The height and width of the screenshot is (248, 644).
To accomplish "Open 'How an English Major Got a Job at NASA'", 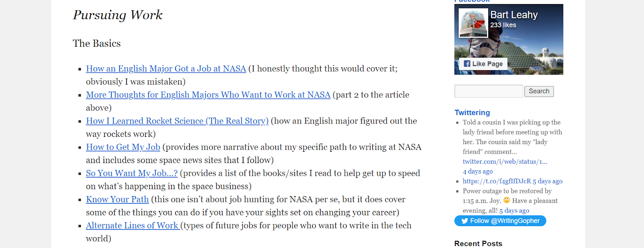I will pos(166,68).
